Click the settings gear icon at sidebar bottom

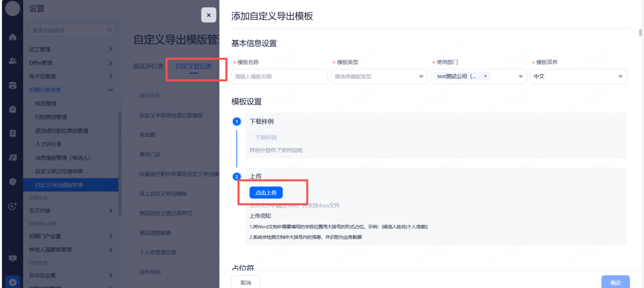pyautogui.click(x=13, y=282)
